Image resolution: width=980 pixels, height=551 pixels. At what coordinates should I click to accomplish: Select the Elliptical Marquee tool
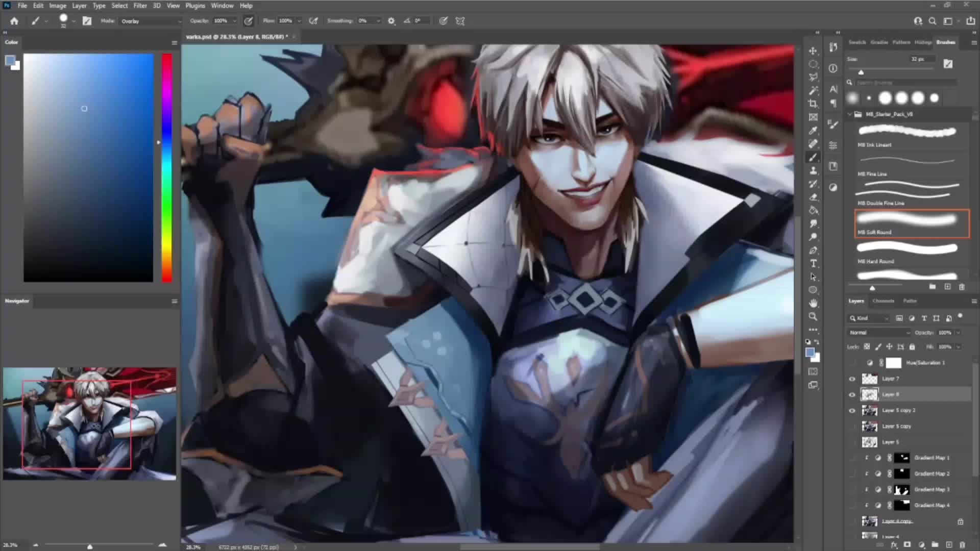tap(813, 64)
